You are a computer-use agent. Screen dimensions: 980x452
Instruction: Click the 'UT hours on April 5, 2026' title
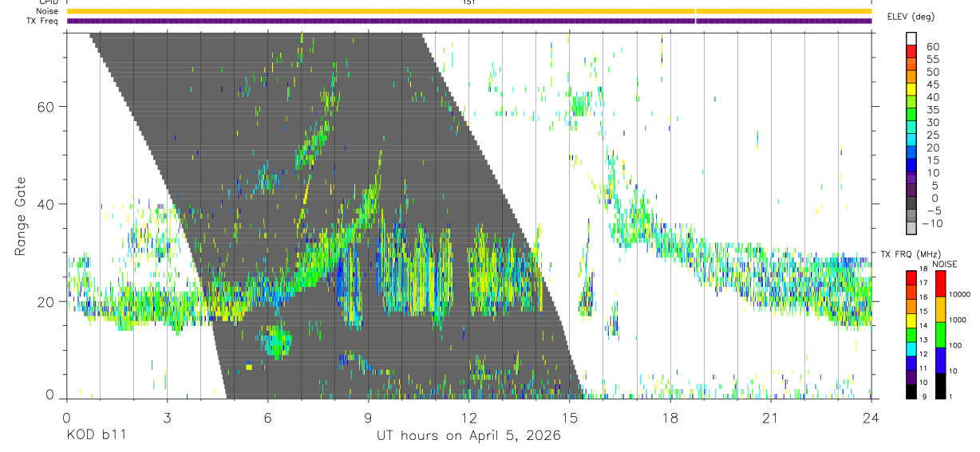point(469,436)
